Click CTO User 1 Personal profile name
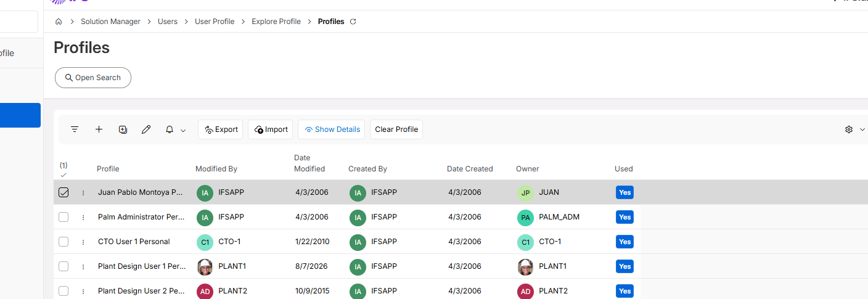Screen dimensions: 868x299 [134, 242]
